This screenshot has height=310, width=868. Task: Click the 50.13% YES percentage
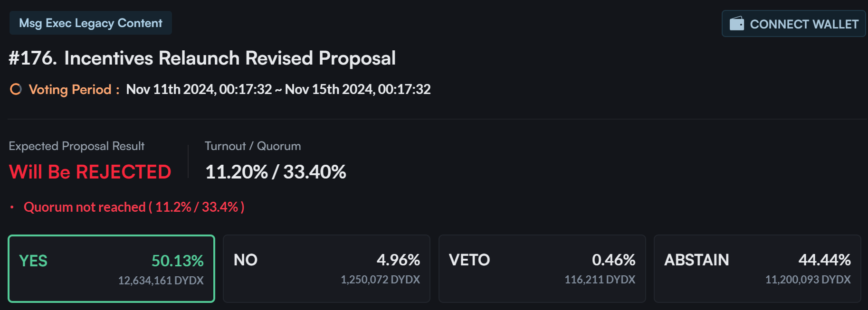tap(177, 261)
